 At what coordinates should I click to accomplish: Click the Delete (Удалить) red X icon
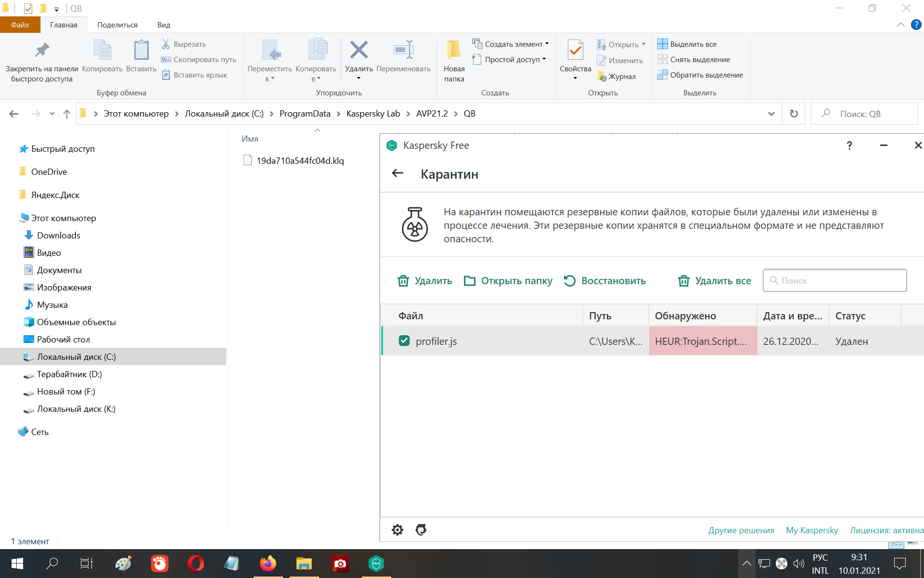pyautogui.click(x=359, y=50)
